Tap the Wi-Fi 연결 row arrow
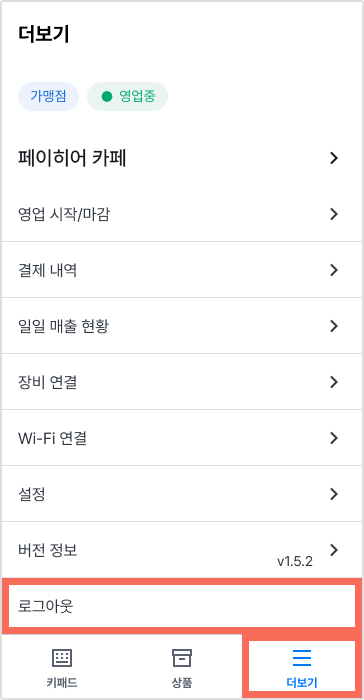Screen dimensions: 364x700 pos(334,438)
